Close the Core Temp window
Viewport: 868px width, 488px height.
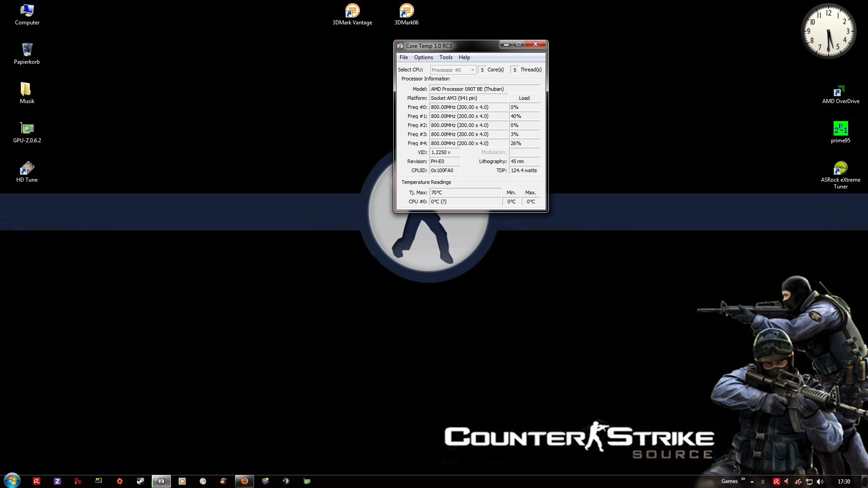[x=535, y=44]
